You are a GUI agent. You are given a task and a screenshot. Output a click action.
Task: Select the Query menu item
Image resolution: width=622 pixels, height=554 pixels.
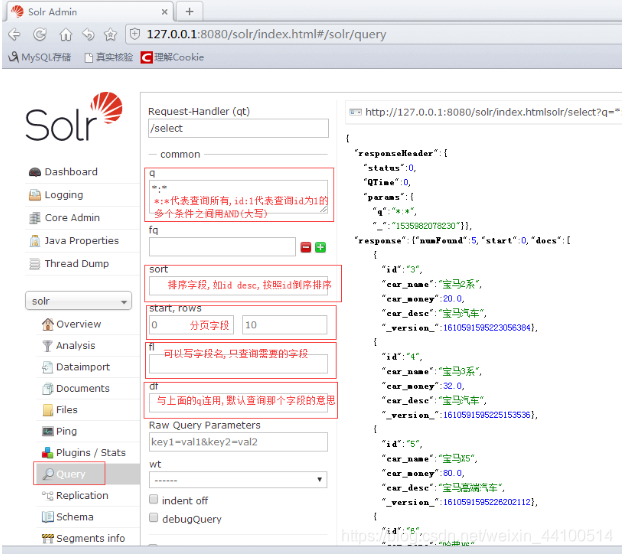(69, 474)
